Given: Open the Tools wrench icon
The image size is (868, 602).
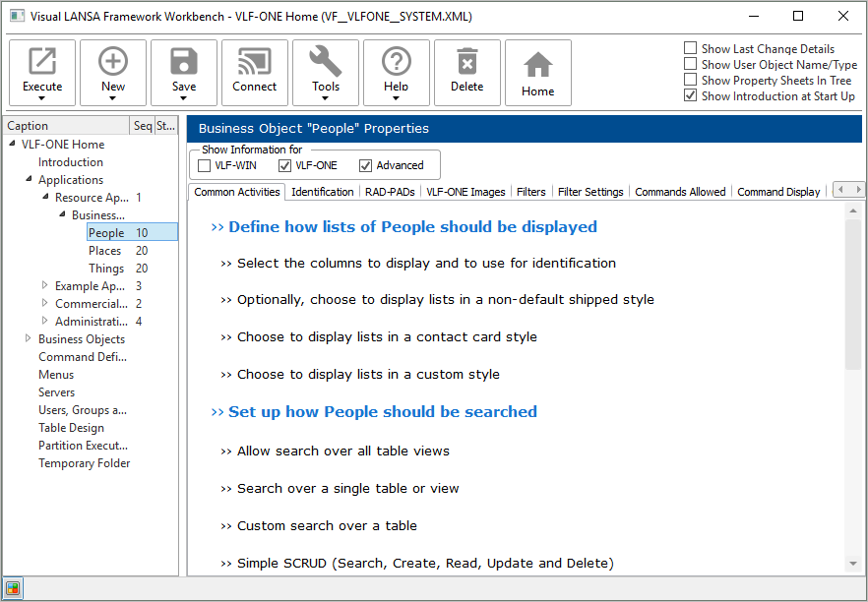Looking at the screenshot, I should 326,63.
